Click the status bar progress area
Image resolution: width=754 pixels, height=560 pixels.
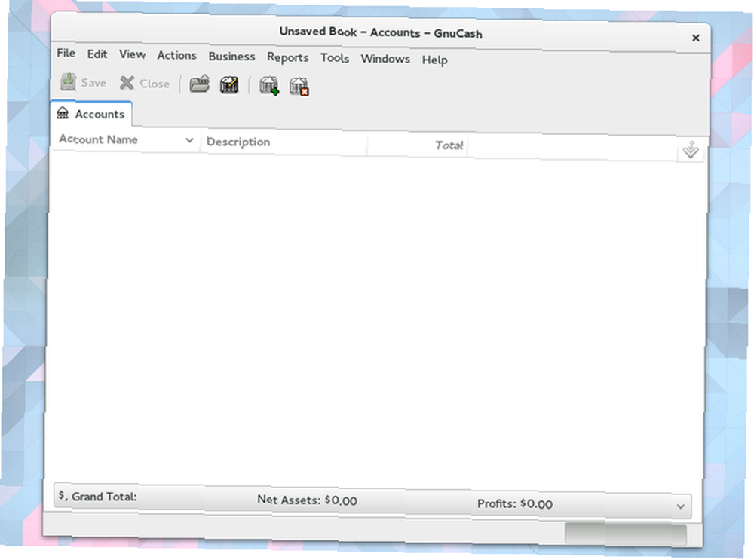(x=626, y=534)
